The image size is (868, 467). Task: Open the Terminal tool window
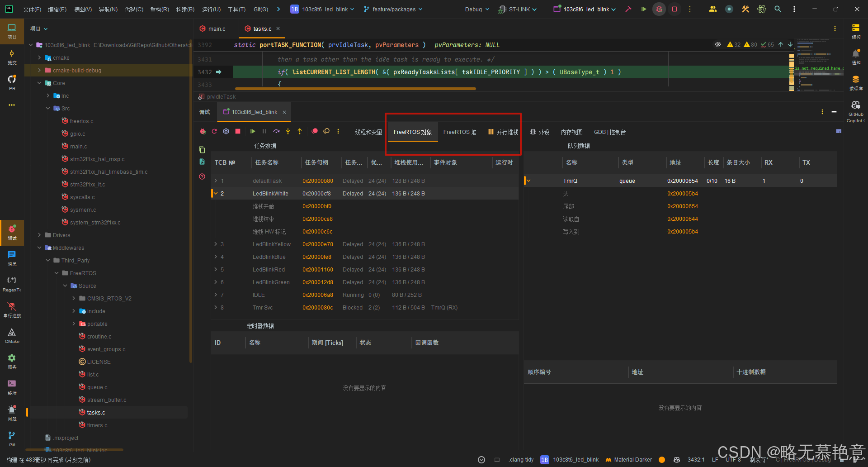pyautogui.click(x=12, y=387)
